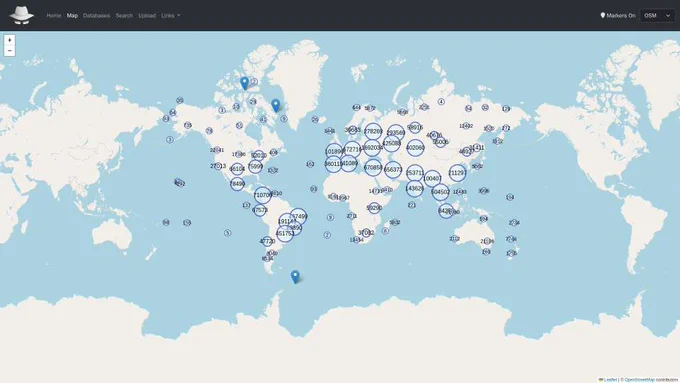Zoom out with the minus button
680x383 pixels.
[10, 51]
